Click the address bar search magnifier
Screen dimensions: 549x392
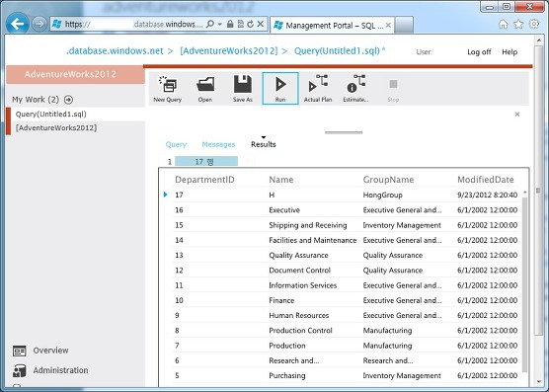click(210, 24)
